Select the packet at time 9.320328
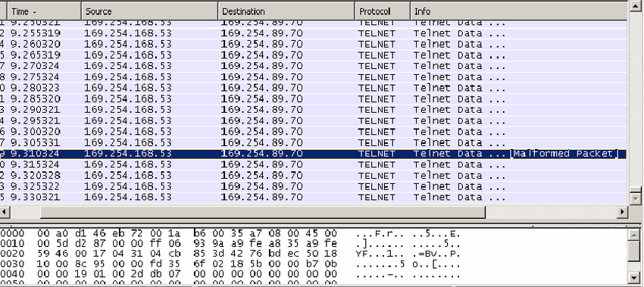The width and height of the screenshot is (644, 287). pyautogui.click(x=314, y=176)
